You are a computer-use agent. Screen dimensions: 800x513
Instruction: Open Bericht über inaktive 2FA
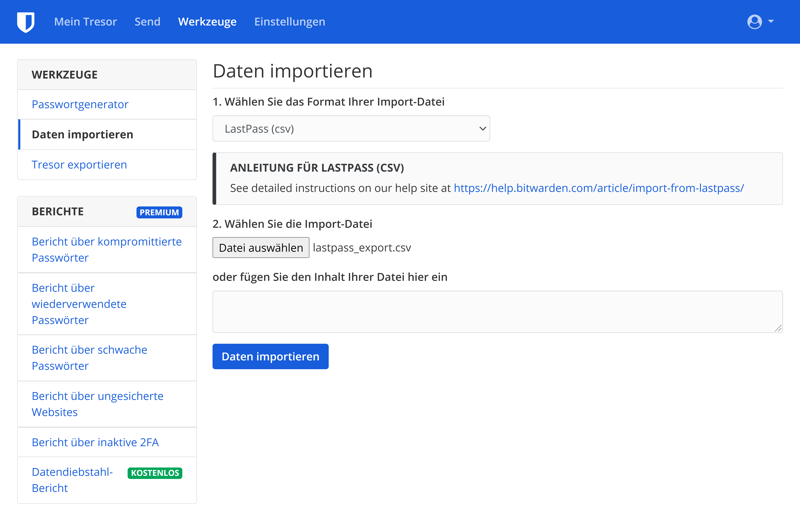[95, 442]
